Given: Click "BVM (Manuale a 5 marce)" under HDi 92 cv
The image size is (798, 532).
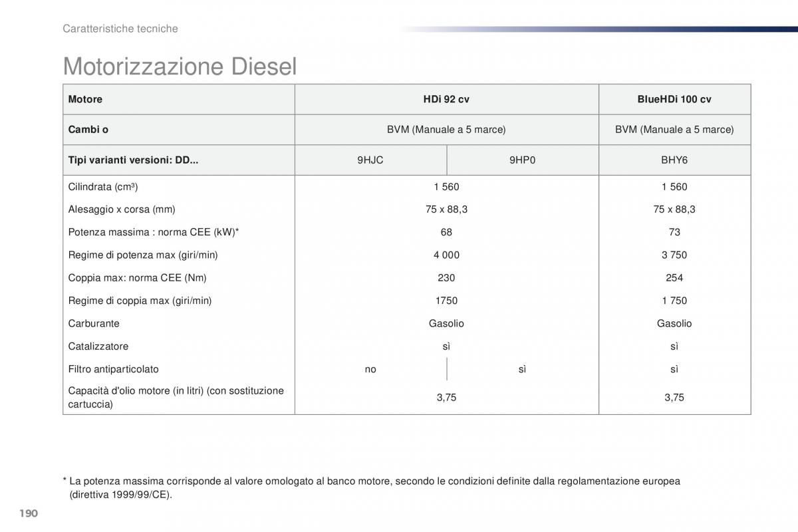Looking at the screenshot, I should tap(446, 130).
